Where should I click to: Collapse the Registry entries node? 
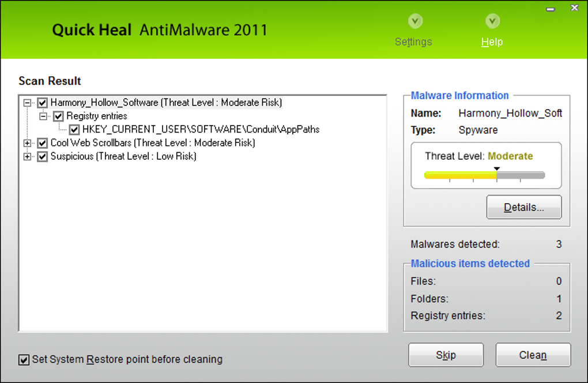point(43,116)
